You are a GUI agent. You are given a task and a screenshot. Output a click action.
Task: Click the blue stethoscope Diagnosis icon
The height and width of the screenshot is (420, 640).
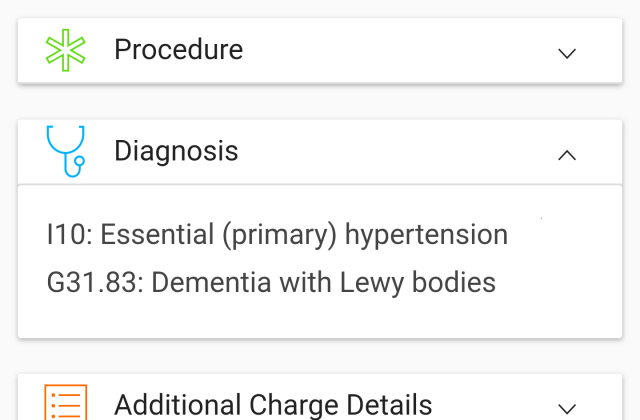click(66, 152)
